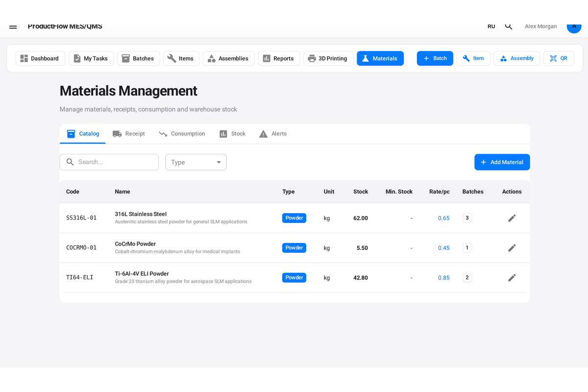Viewport: 588px width, 392px height.
Task: Open the edit pencil for Ti-6Al-4V ELI Powder
Action: pos(512,277)
